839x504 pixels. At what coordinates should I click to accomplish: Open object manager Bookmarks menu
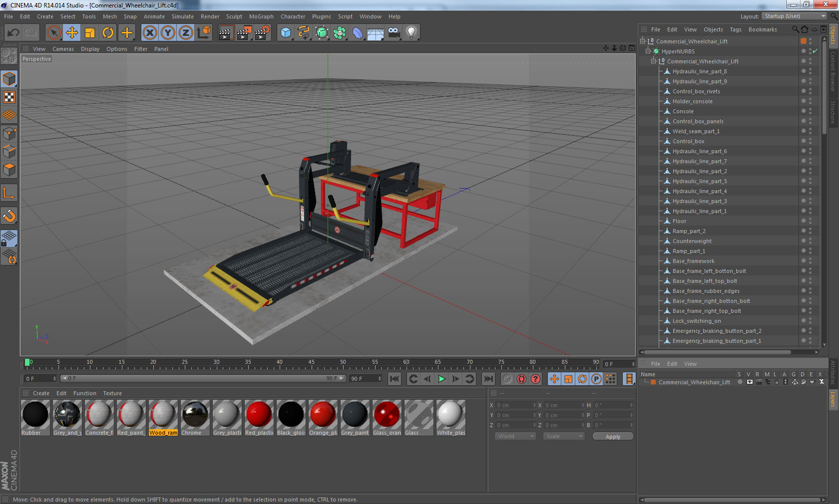point(763,29)
